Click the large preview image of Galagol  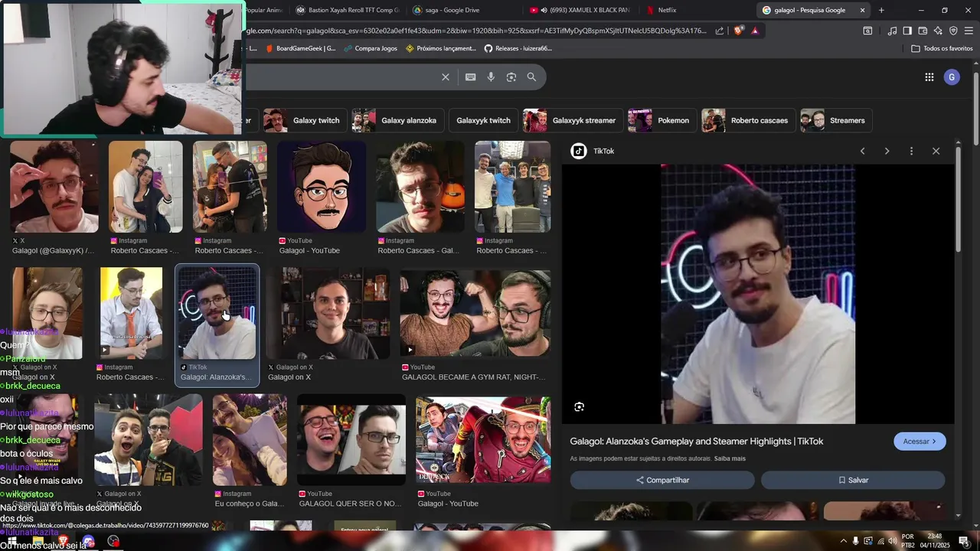pyautogui.click(x=758, y=294)
